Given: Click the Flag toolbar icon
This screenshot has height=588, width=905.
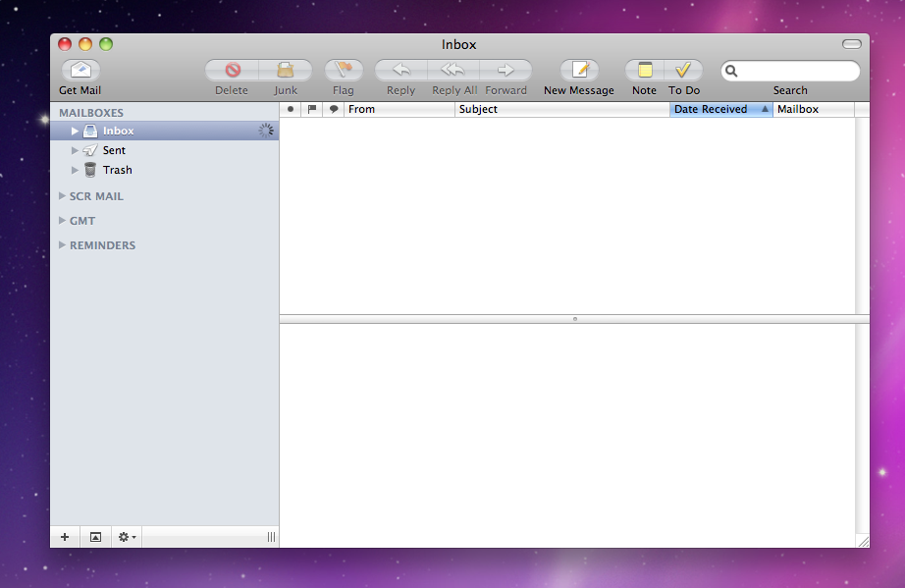Looking at the screenshot, I should [344, 71].
